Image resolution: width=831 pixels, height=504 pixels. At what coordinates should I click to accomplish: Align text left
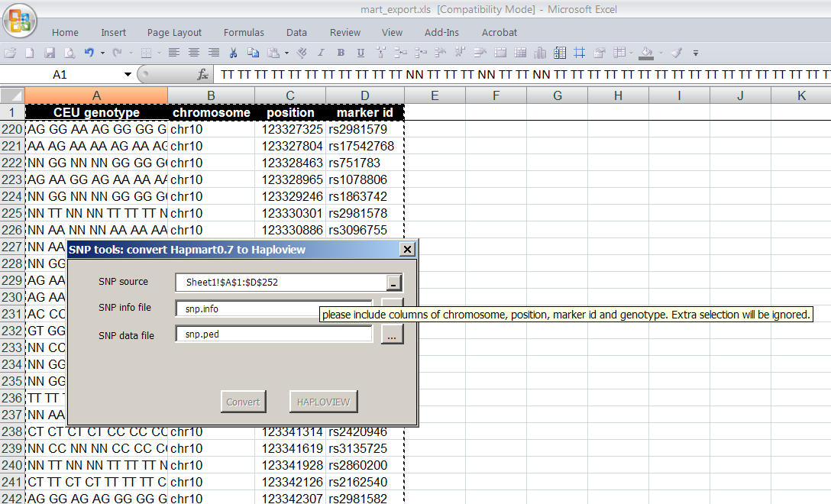(174, 53)
